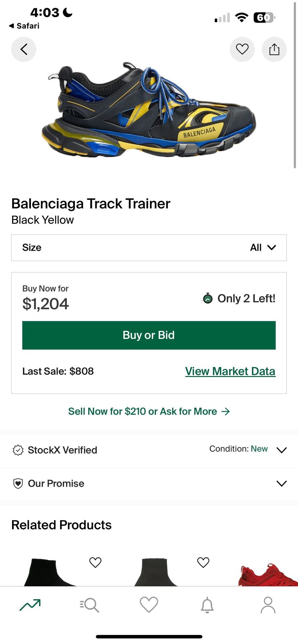Open the share sheet icon
The height and width of the screenshot is (644, 298).
pyautogui.click(x=274, y=49)
